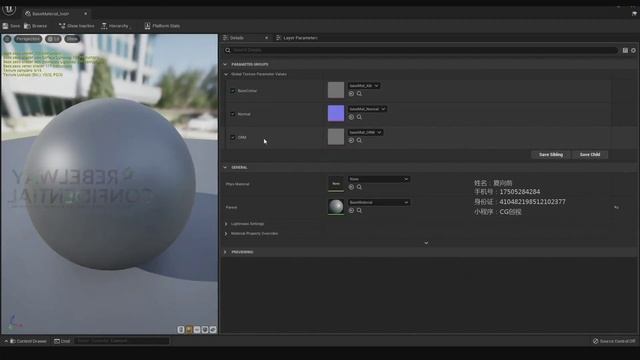This screenshot has height=360, width=640.
Task: Toggle the BaseColour parameter checkbox
Action: click(233, 91)
